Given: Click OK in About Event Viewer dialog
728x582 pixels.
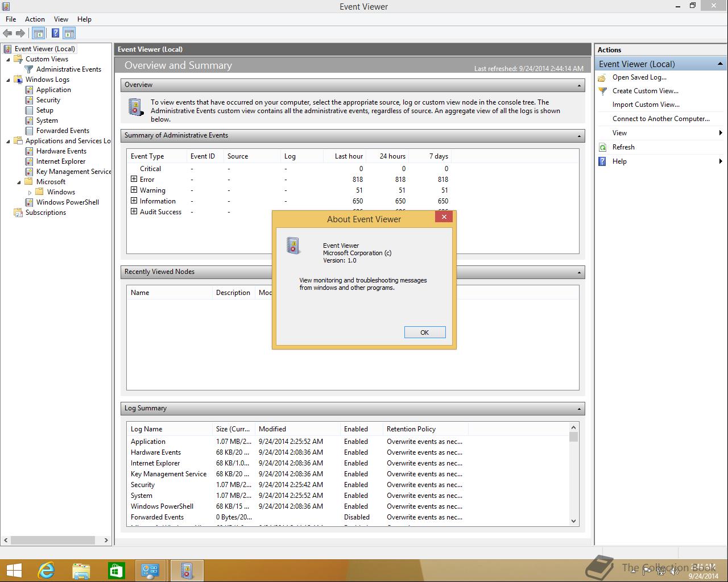Looking at the screenshot, I should (x=425, y=332).
